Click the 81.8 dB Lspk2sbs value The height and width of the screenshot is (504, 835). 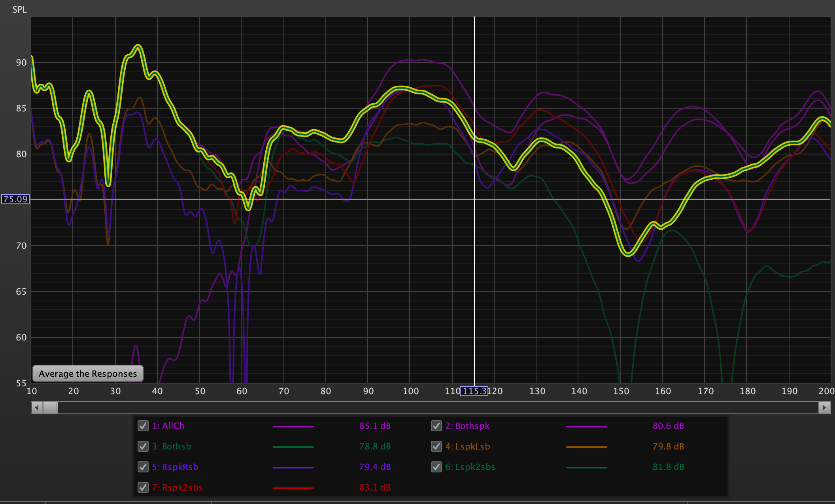tap(669, 467)
